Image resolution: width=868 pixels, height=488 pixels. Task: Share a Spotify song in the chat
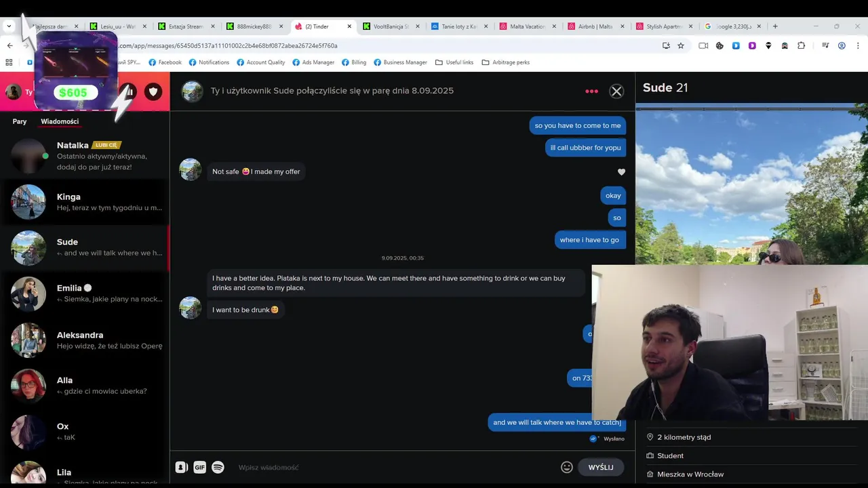[x=218, y=467]
